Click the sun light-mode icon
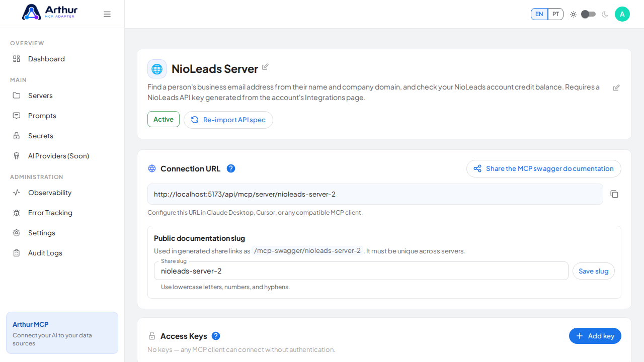Viewport: 644px width, 362px height. (573, 14)
